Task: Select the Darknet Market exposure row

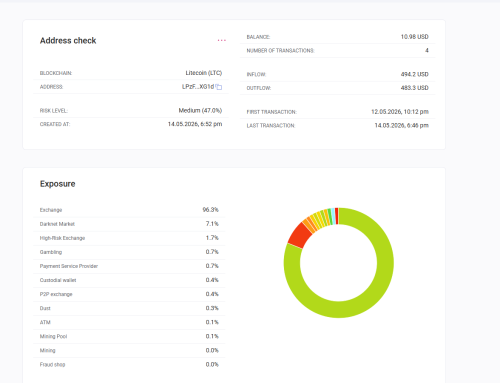Action: point(129,224)
